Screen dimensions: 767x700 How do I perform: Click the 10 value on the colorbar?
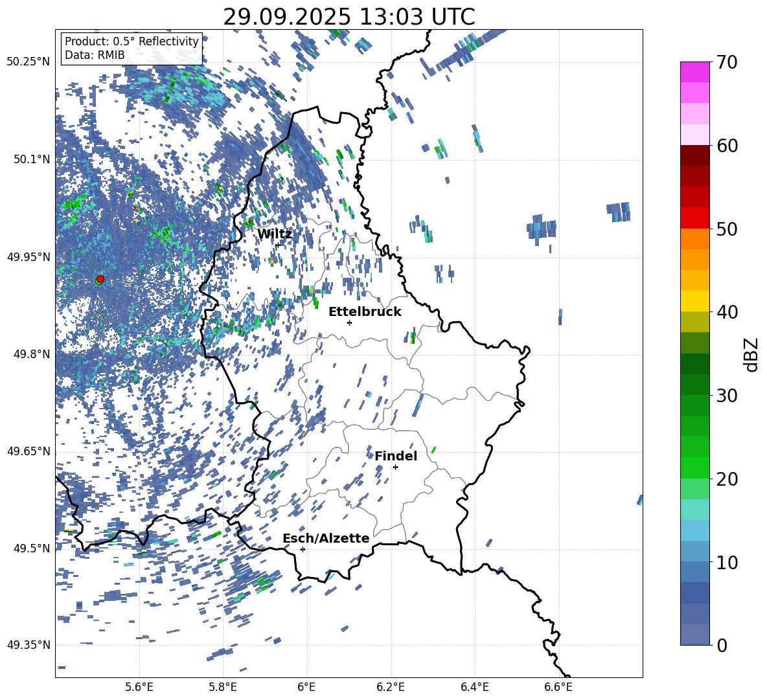(x=727, y=562)
